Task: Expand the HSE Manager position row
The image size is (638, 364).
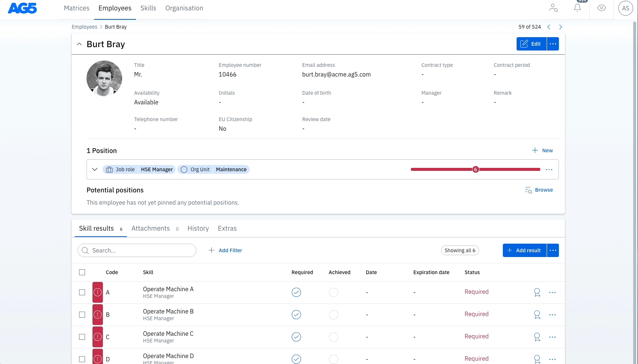Action: click(x=95, y=169)
